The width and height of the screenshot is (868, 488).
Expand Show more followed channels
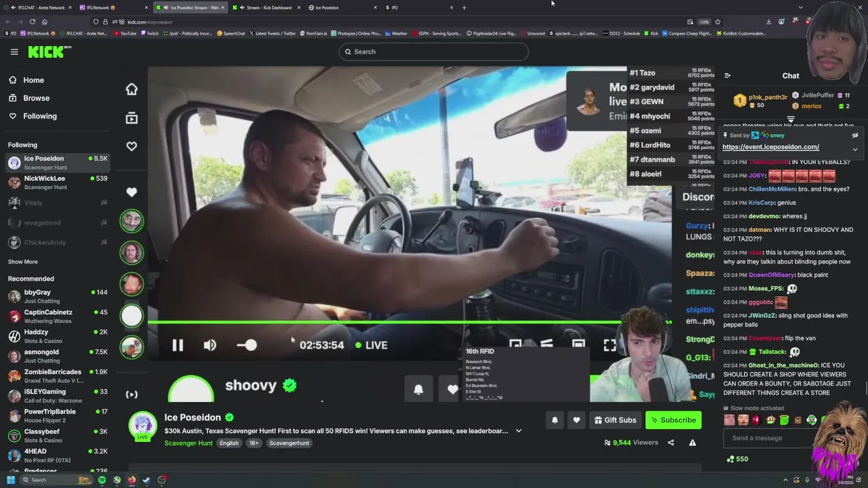[22, 262]
